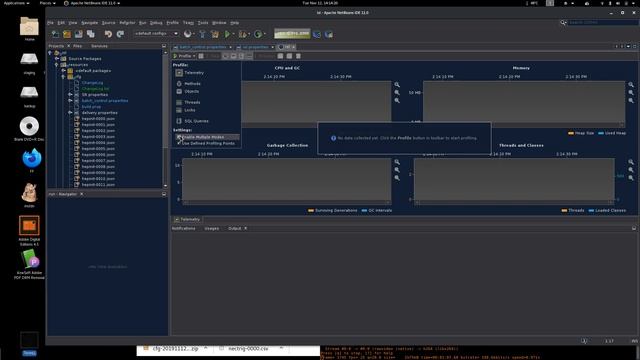The height and width of the screenshot is (360, 640).
Task: Open the dropdown arrow next to the Run Project icon
Action: click(233, 34)
